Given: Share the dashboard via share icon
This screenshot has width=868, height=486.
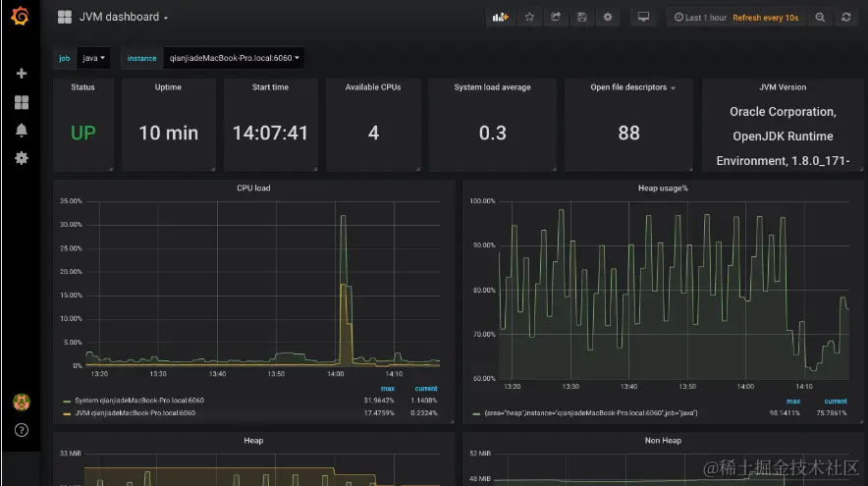Looking at the screenshot, I should [555, 17].
